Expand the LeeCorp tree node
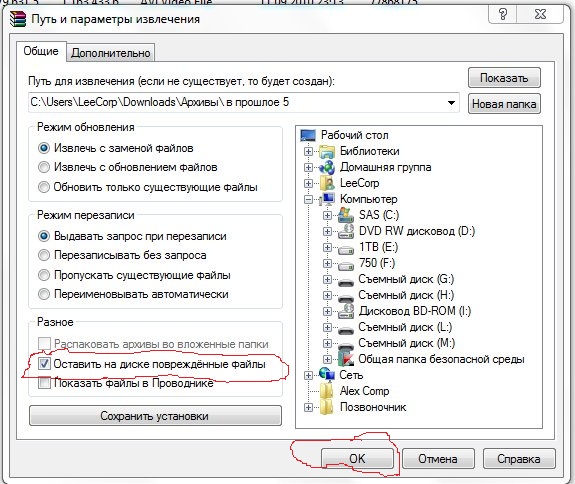This screenshot has width=575, height=484. pos(308,183)
